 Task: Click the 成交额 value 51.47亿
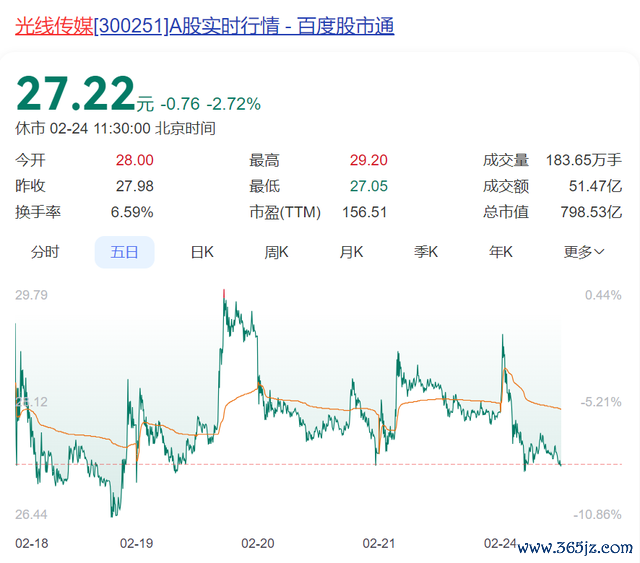coord(596,186)
